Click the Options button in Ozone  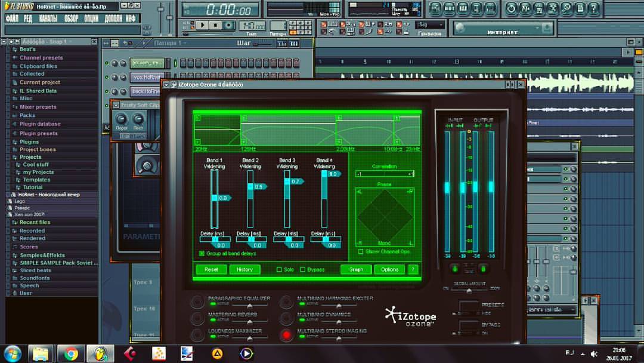(389, 269)
